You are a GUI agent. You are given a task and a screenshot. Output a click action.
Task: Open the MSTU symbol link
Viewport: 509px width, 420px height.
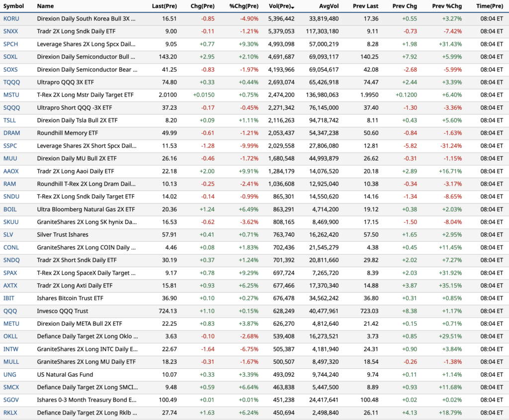[11, 95]
